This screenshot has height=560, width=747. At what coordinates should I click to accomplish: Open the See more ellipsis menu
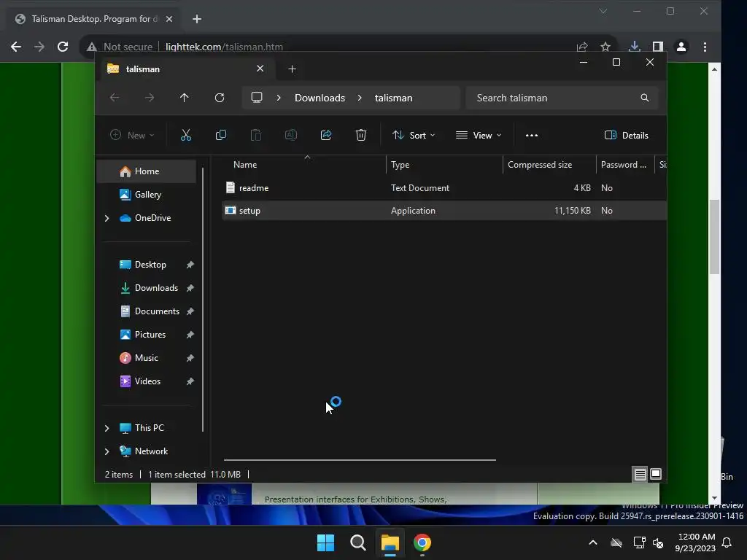point(532,135)
